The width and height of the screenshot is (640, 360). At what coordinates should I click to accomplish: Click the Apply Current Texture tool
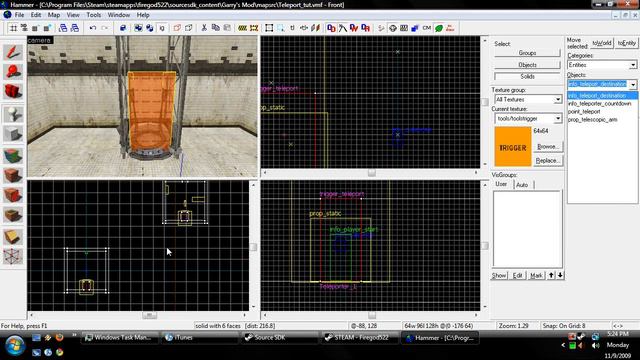(x=13, y=175)
